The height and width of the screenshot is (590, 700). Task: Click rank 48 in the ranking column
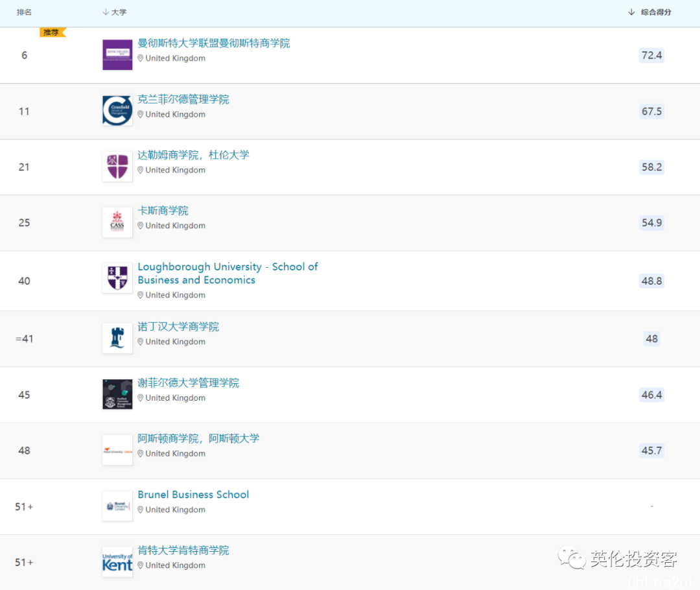(x=24, y=451)
